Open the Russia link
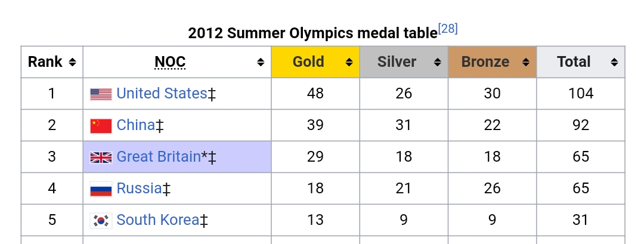644x244 pixels. 139,189
